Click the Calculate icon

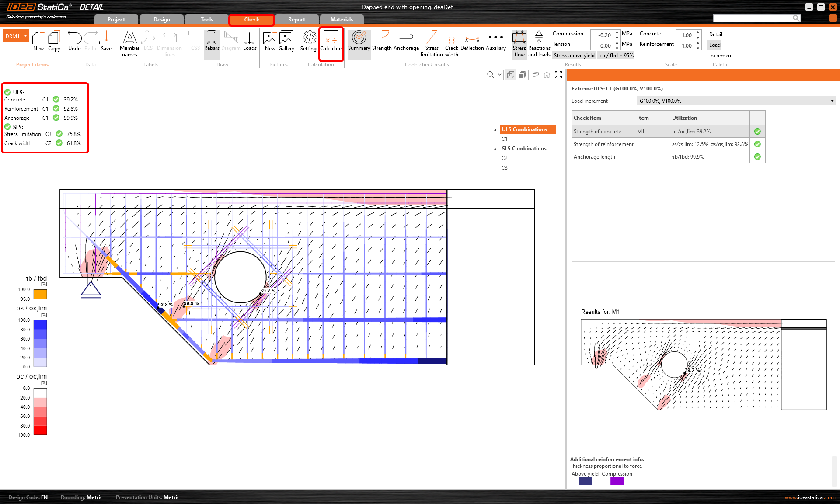331,38
